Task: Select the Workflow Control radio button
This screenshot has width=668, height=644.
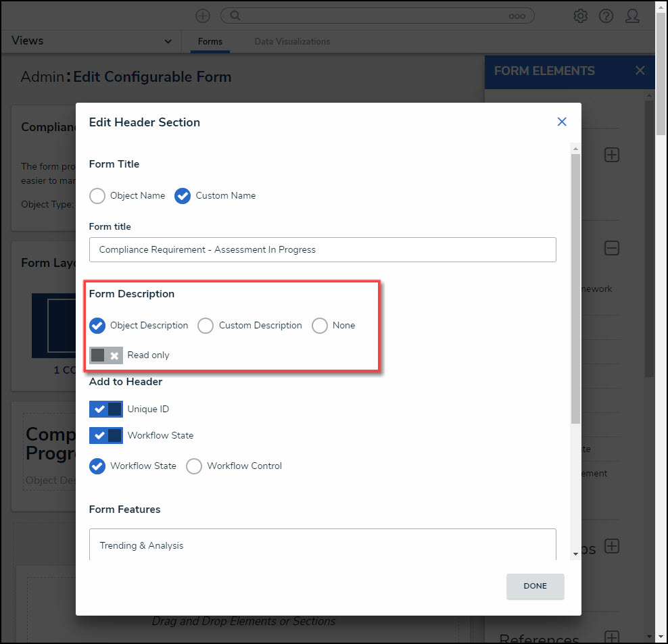Action: (x=194, y=466)
